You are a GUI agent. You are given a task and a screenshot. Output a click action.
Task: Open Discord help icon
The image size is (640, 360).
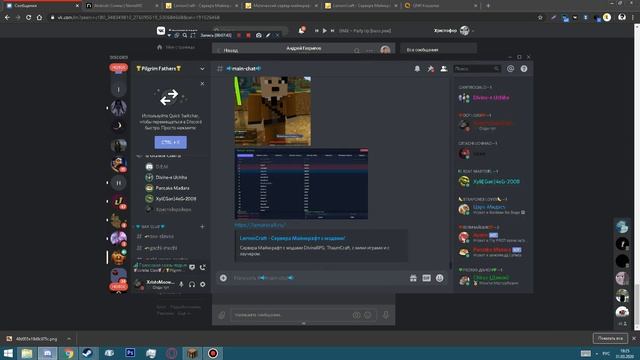coord(524,69)
